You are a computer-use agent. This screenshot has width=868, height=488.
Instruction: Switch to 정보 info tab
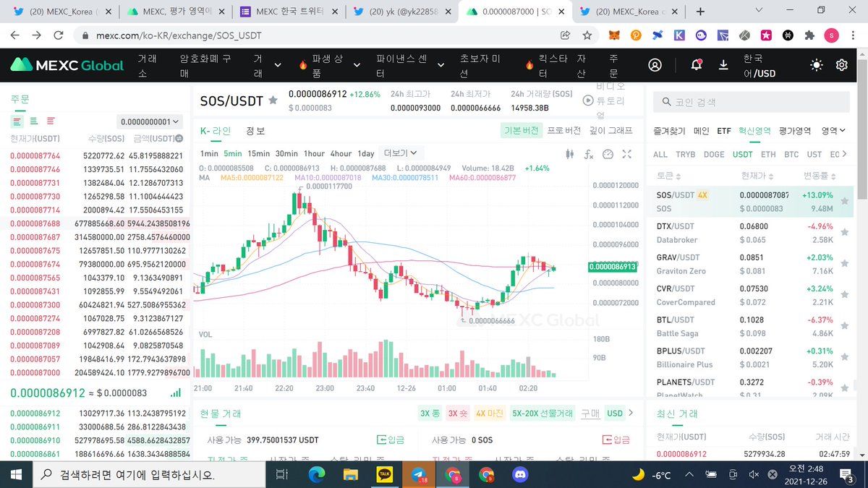point(255,131)
